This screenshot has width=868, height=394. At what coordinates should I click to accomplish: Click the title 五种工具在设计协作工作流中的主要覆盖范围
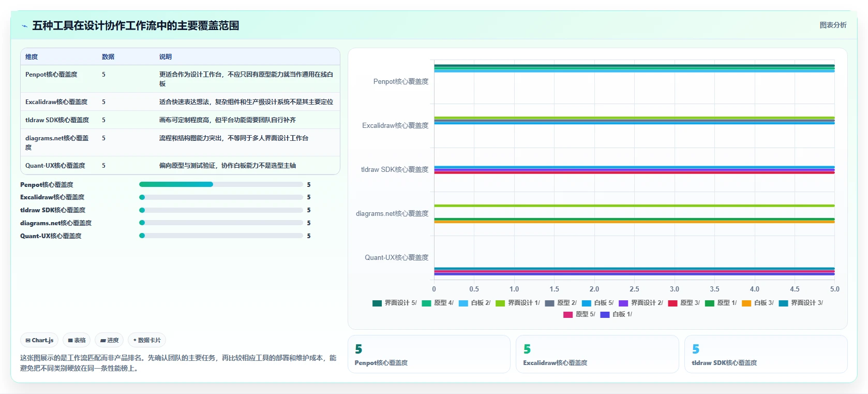click(x=136, y=26)
